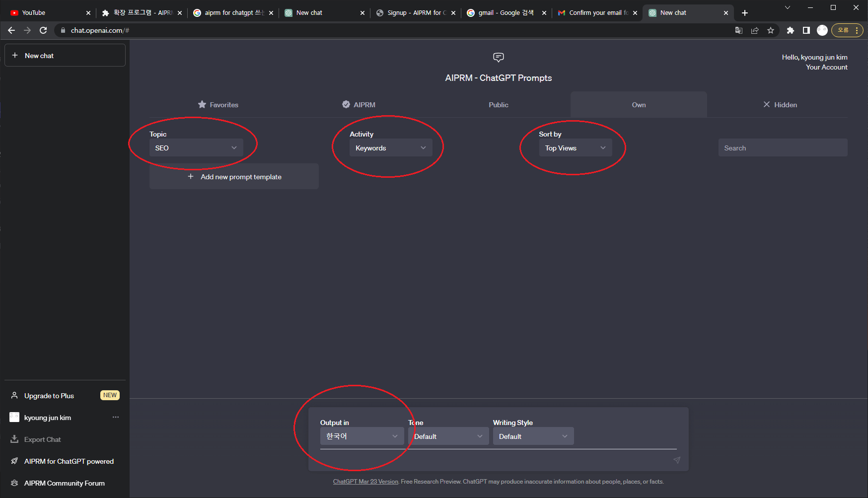The width and height of the screenshot is (868, 498).
Task: Open the Output in language dropdown
Action: 362,436
